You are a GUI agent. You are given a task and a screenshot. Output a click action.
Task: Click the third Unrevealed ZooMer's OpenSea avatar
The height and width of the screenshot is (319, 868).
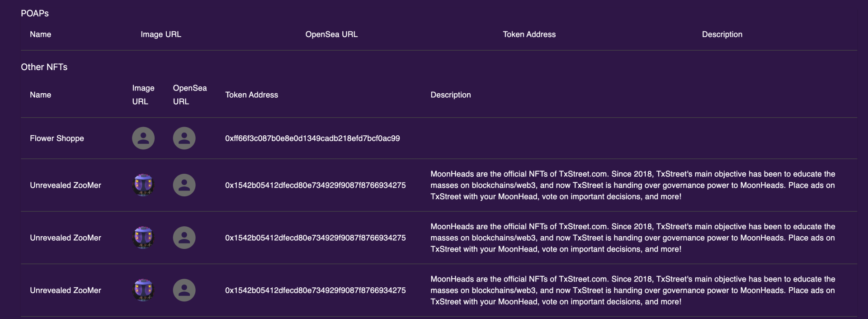click(184, 290)
